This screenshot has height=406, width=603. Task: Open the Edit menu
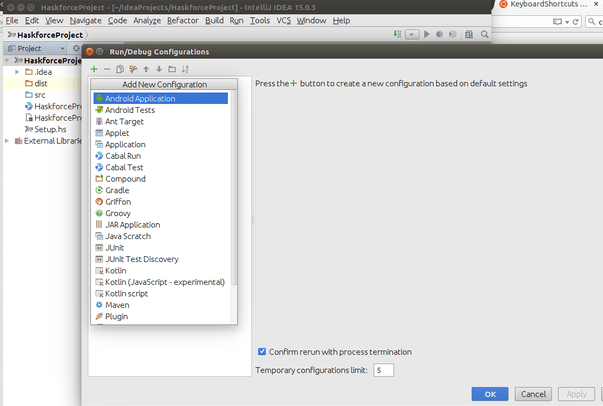(x=32, y=20)
